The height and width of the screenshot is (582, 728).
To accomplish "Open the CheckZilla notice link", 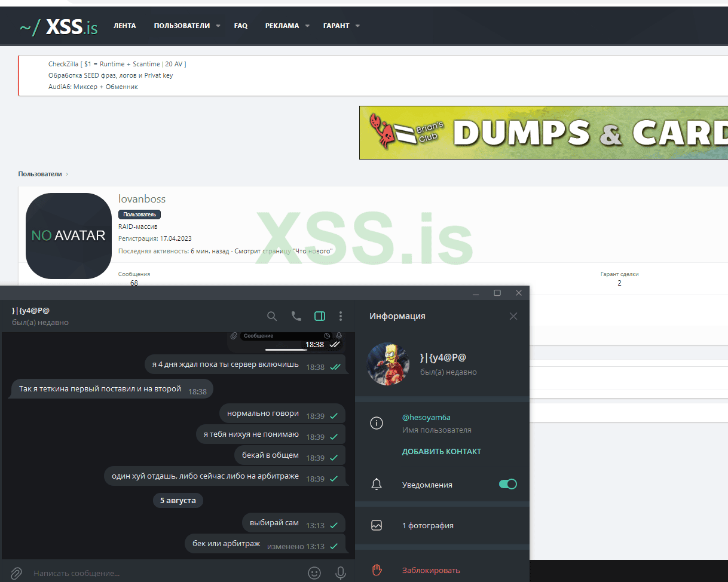I will [x=117, y=64].
